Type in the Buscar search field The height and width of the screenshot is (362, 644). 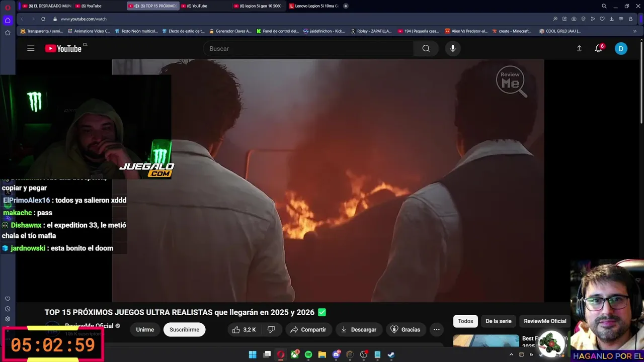tap(309, 48)
